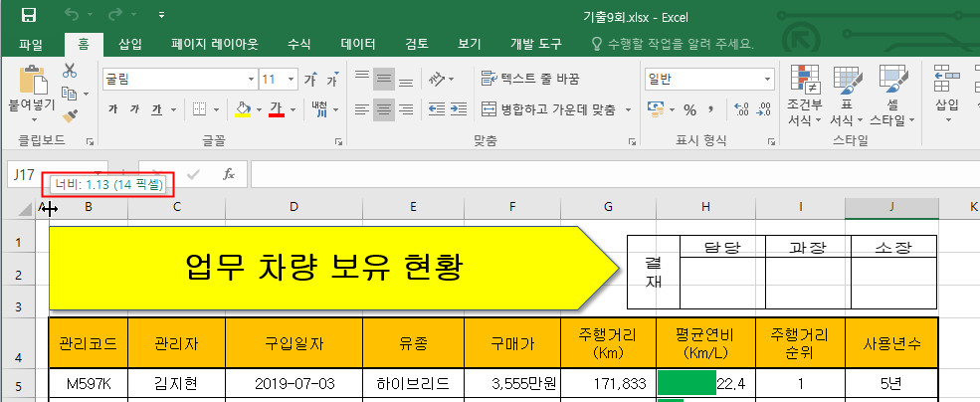Apply the yellow fill color bucket

(242, 109)
